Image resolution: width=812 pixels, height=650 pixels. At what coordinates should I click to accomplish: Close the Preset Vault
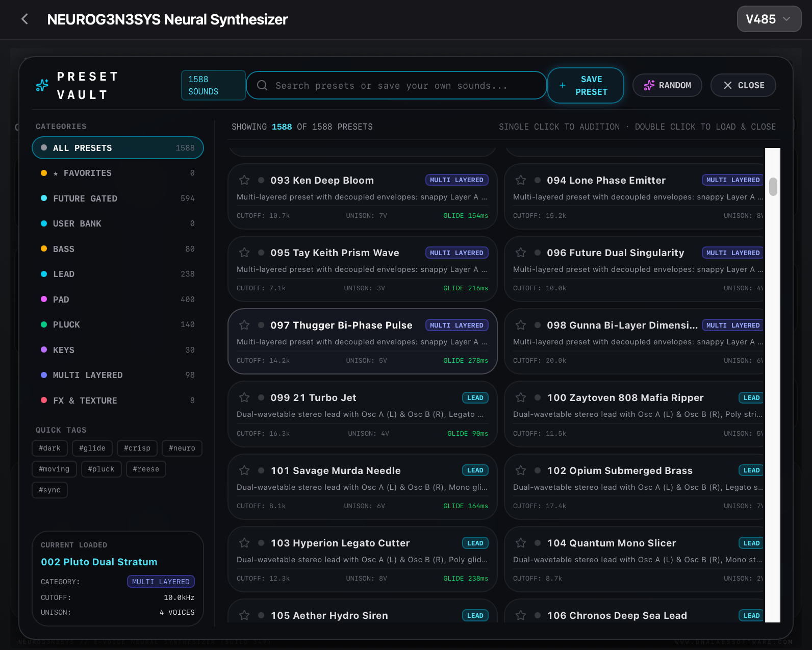coord(743,85)
